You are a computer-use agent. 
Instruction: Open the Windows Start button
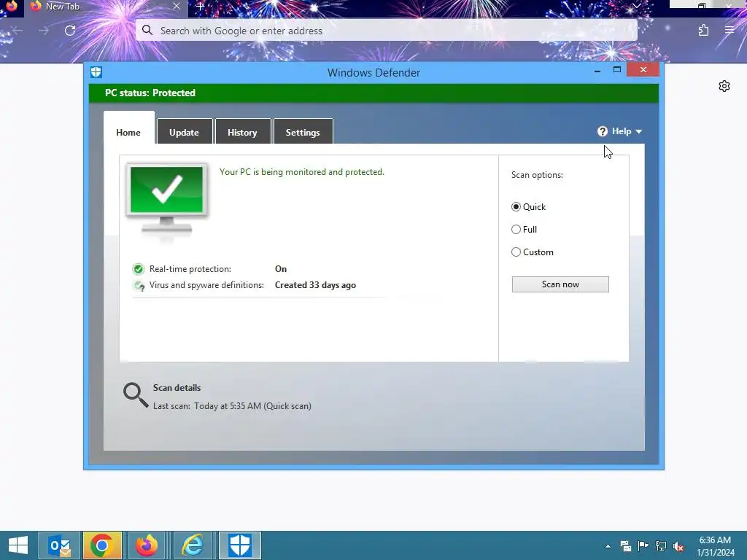pyautogui.click(x=18, y=545)
